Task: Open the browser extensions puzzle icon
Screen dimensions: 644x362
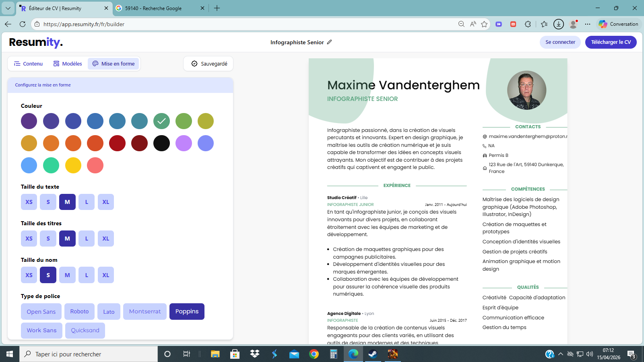Action: 528,24
